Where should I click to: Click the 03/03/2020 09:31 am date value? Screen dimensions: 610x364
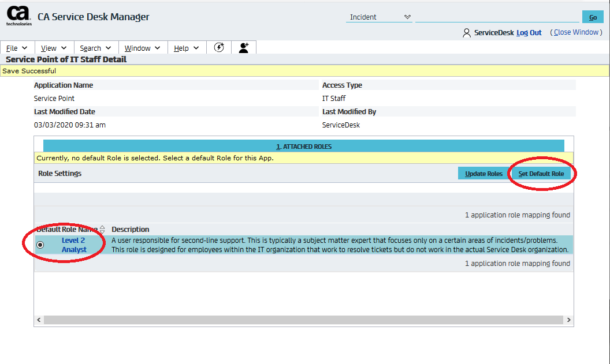click(70, 125)
